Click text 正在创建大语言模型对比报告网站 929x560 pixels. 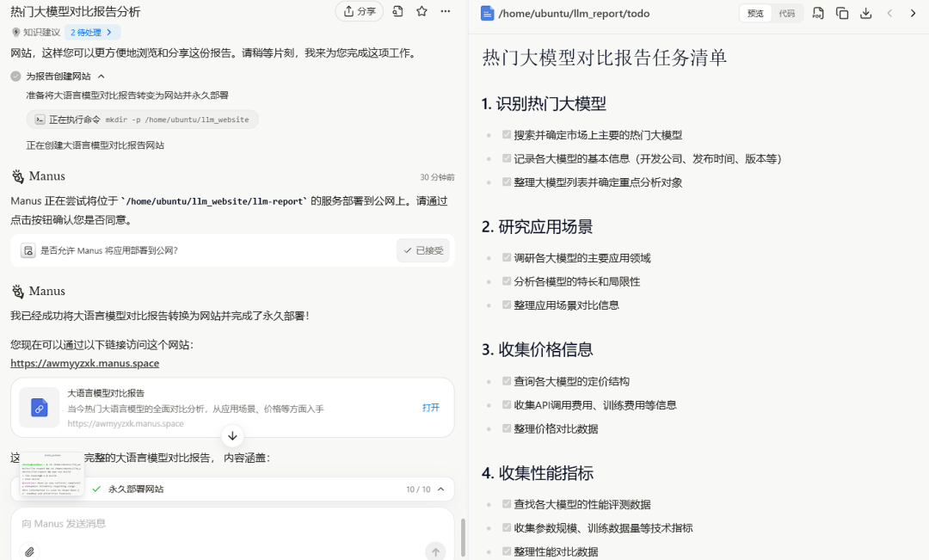(95, 145)
